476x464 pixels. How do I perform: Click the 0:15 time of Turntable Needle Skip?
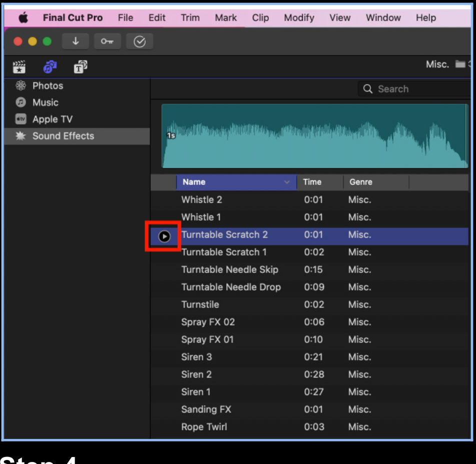point(313,269)
